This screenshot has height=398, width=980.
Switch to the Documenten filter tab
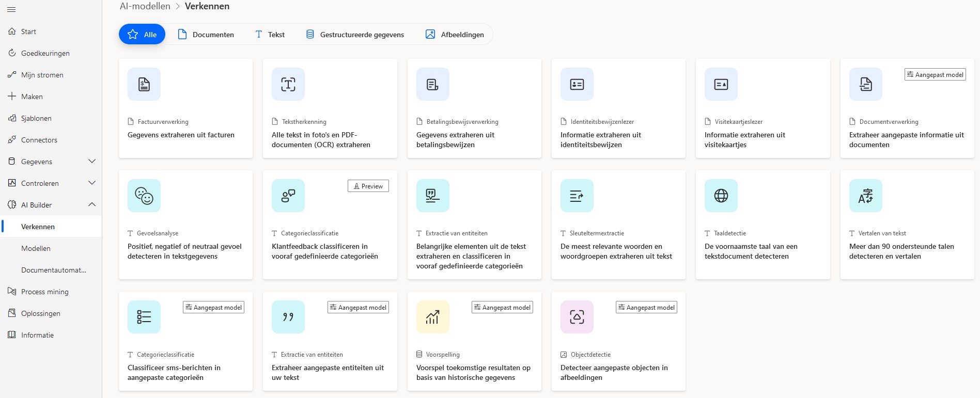[206, 35]
